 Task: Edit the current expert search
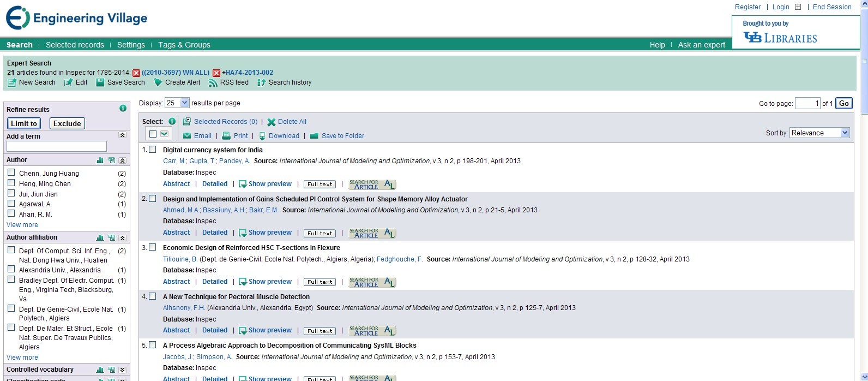(x=76, y=82)
